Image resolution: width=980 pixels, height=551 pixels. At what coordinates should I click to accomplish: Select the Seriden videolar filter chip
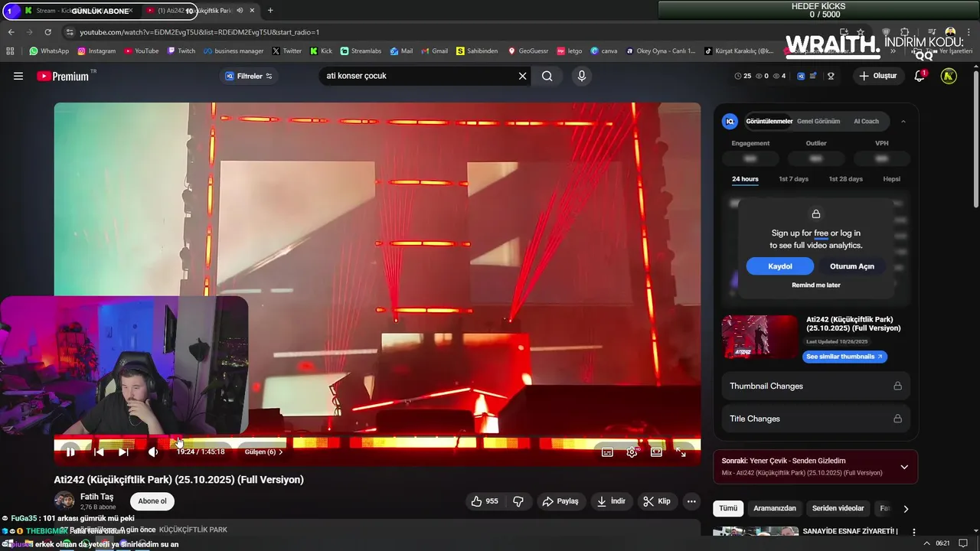(838, 508)
